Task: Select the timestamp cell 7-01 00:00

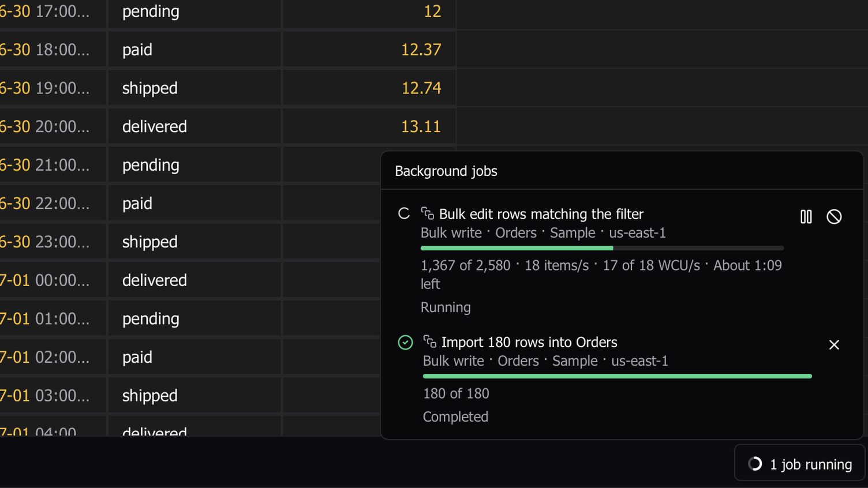Action: 53,280
